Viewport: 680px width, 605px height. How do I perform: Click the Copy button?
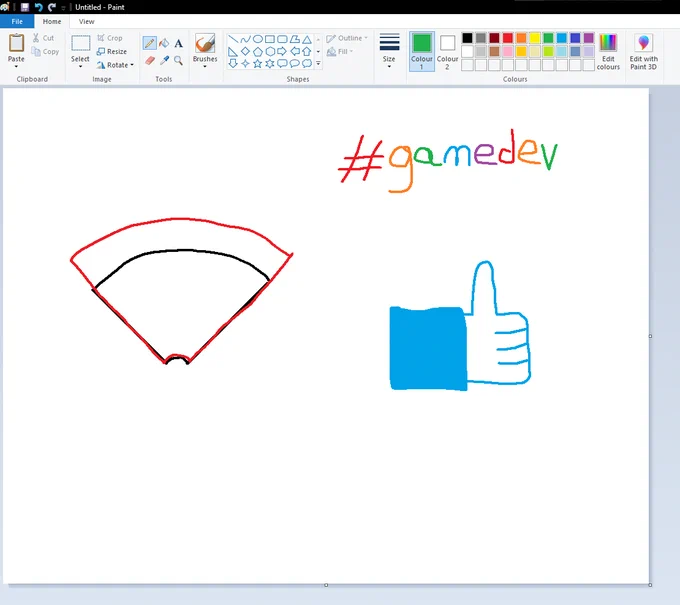click(x=45, y=52)
